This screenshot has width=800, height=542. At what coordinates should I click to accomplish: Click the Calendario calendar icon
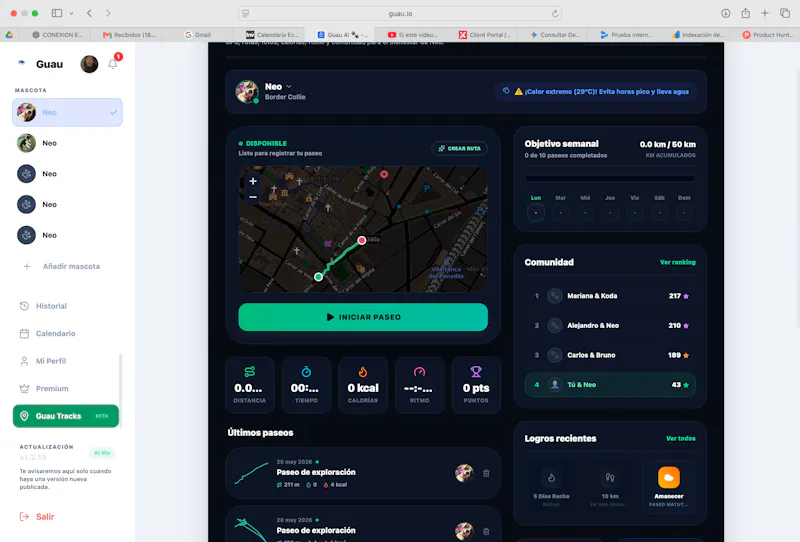pos(24,333)
